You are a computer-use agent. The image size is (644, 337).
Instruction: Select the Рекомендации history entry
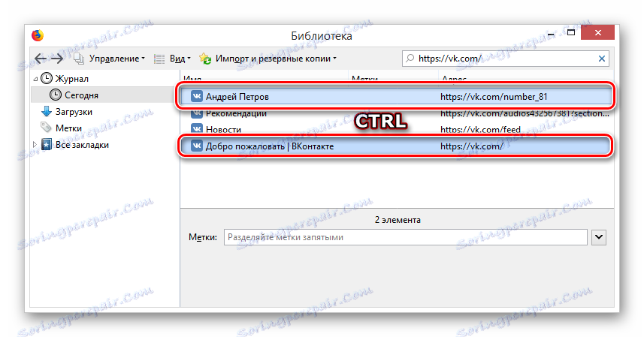point(395,113)
